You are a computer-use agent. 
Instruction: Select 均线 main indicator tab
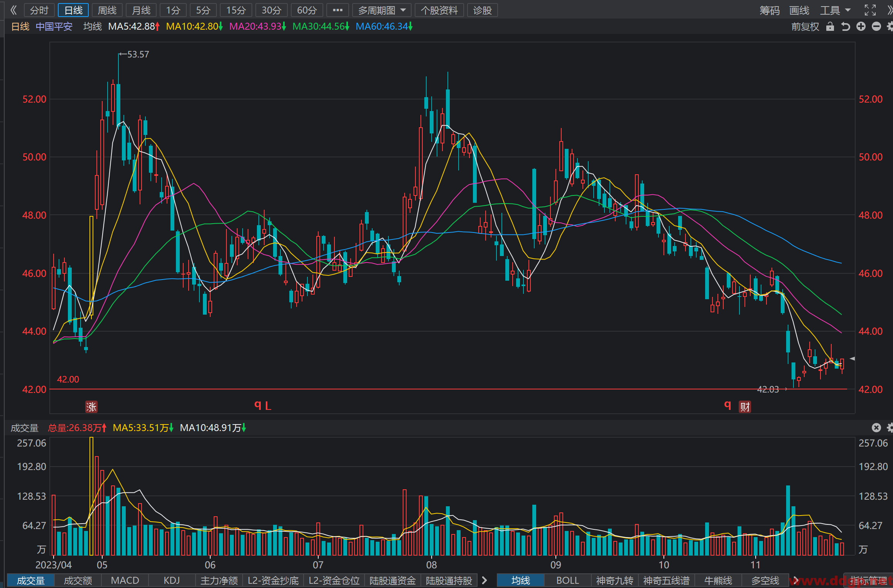[521, 580]
